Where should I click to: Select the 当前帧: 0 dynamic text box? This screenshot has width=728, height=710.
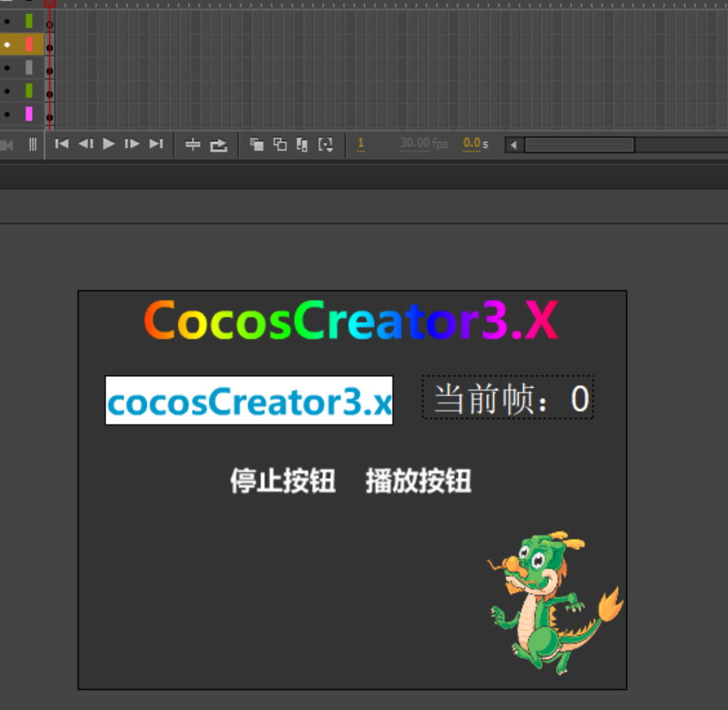click(x=508, y=398)
